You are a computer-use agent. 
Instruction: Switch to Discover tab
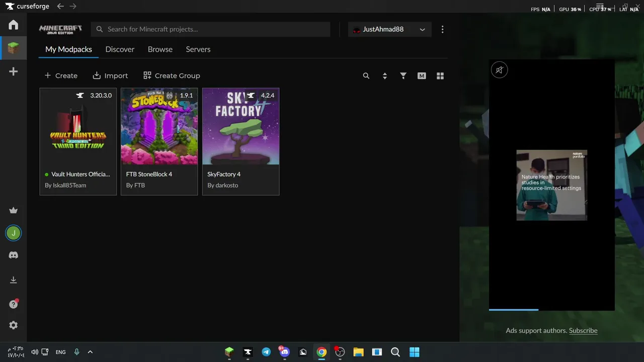click(120, 49)
